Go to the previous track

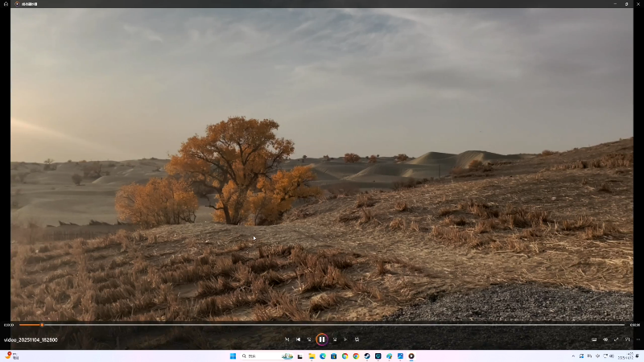coord(298,339)
